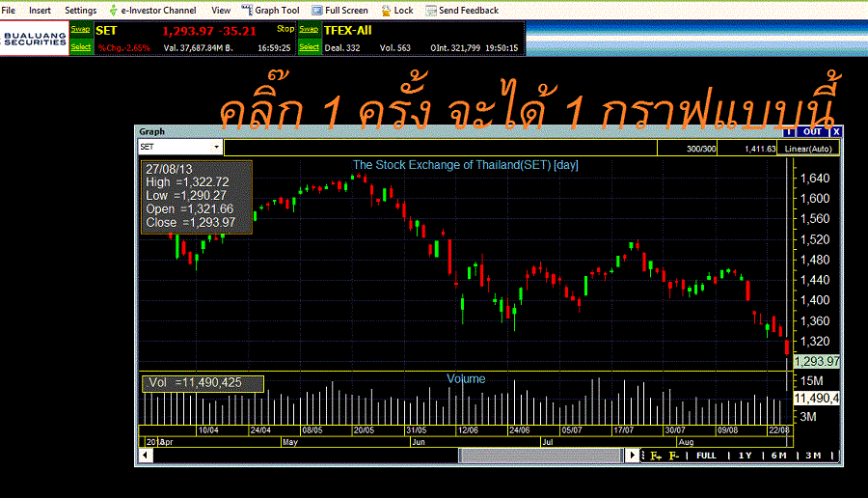Click the F+ zoom in icon

click(656, 456)
